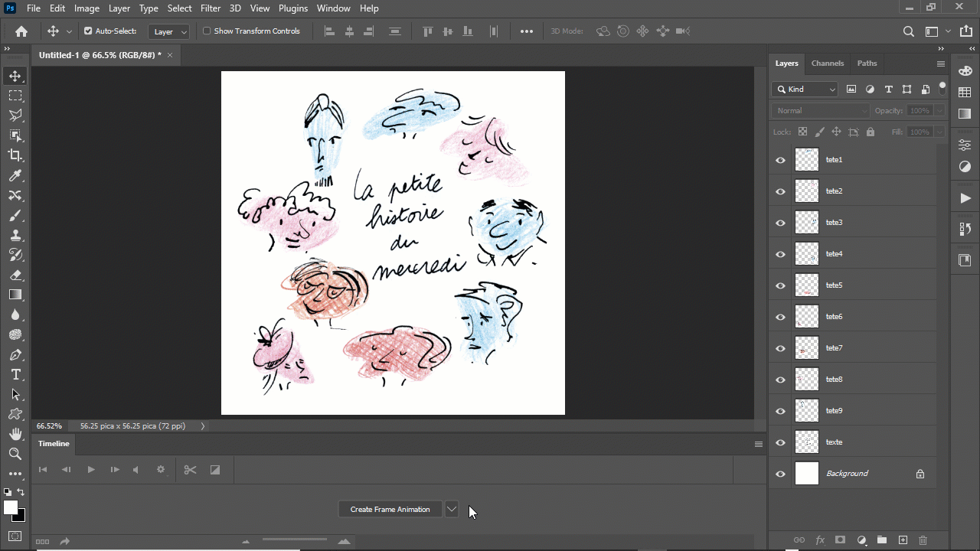
Task: Select the Hand tool
Action: 15,434
